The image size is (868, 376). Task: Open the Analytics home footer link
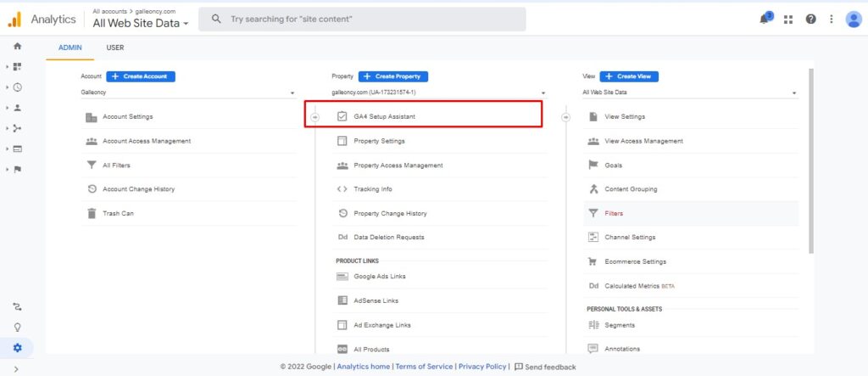click(x=363, y=367)
